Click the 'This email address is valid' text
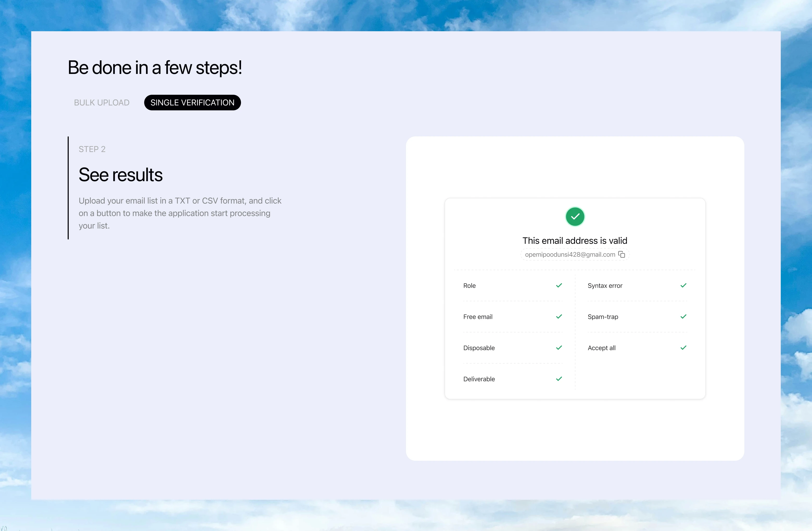The width and height of the screenshot is (812, 531). point(575,241)
